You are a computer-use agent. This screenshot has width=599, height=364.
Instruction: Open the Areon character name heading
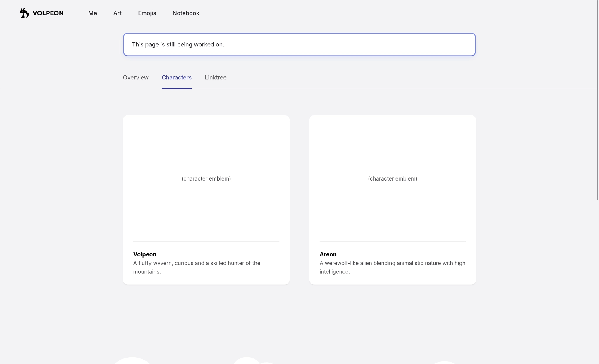pyautogui.click(x=328, y=254)
